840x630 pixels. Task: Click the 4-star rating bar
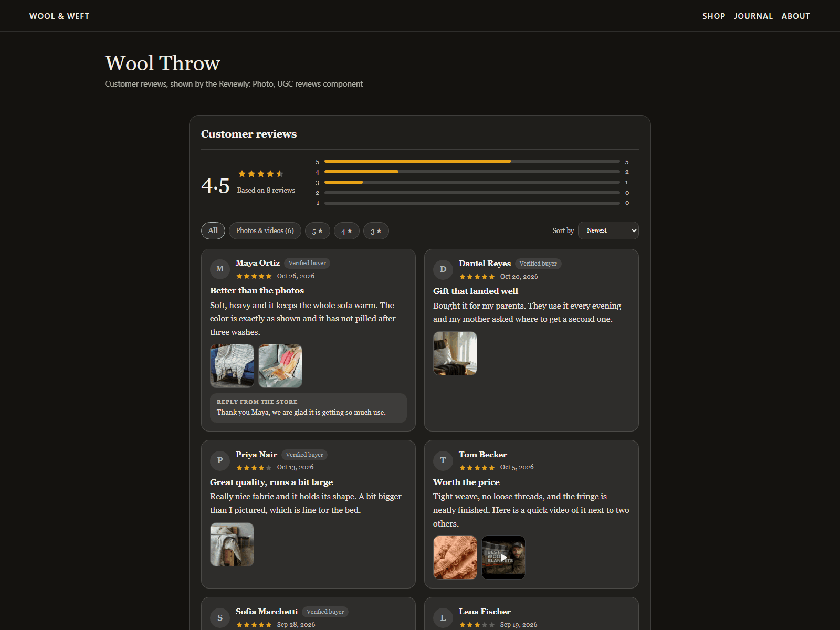tap(472, 172)
